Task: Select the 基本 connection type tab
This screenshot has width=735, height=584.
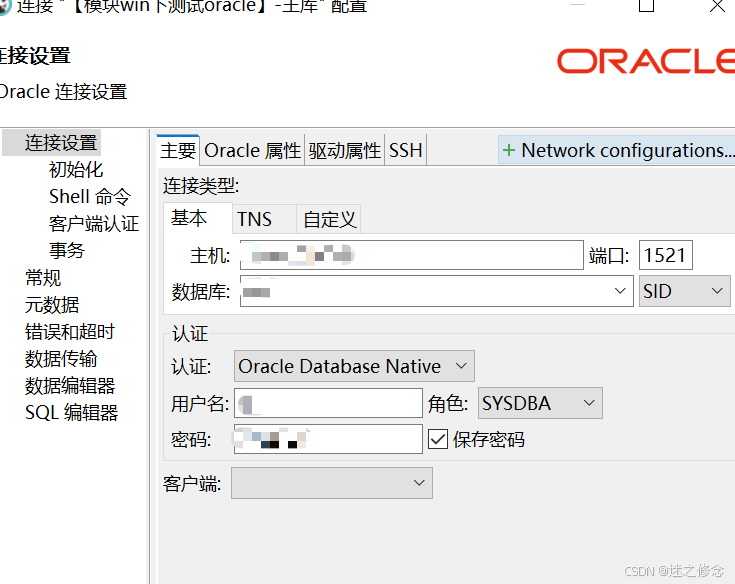Action: coord(197,218)
